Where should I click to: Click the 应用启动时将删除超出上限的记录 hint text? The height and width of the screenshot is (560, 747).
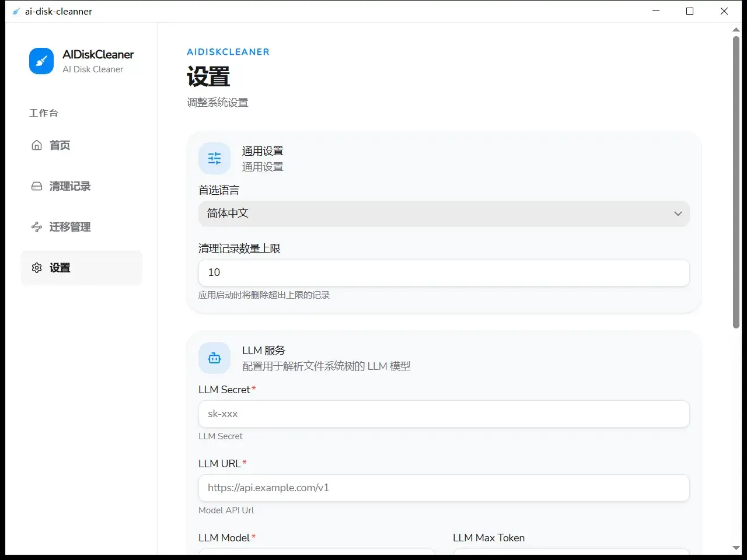[264, 295]
